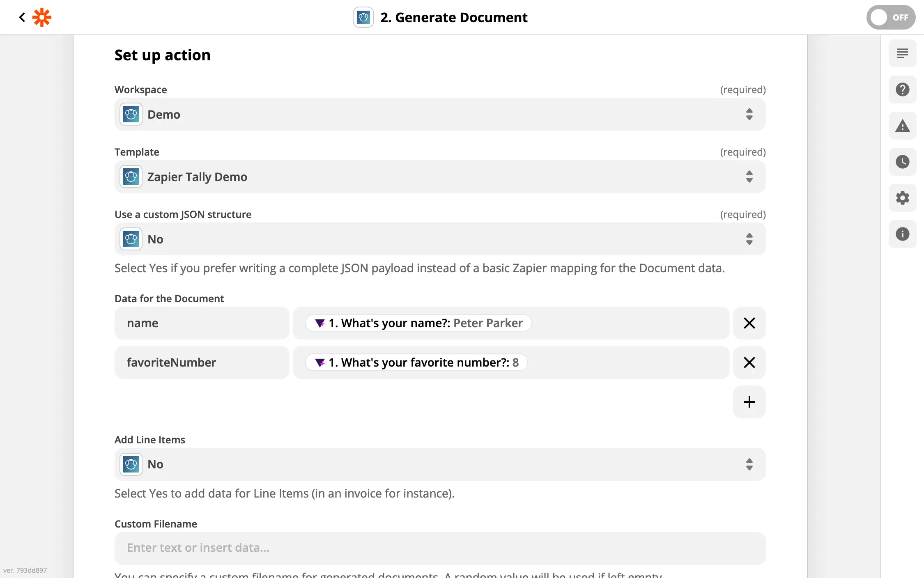This screenshot has width=924, height=578.
Task: Open the notes/outline sidebar icon
Action: (902, 53)
